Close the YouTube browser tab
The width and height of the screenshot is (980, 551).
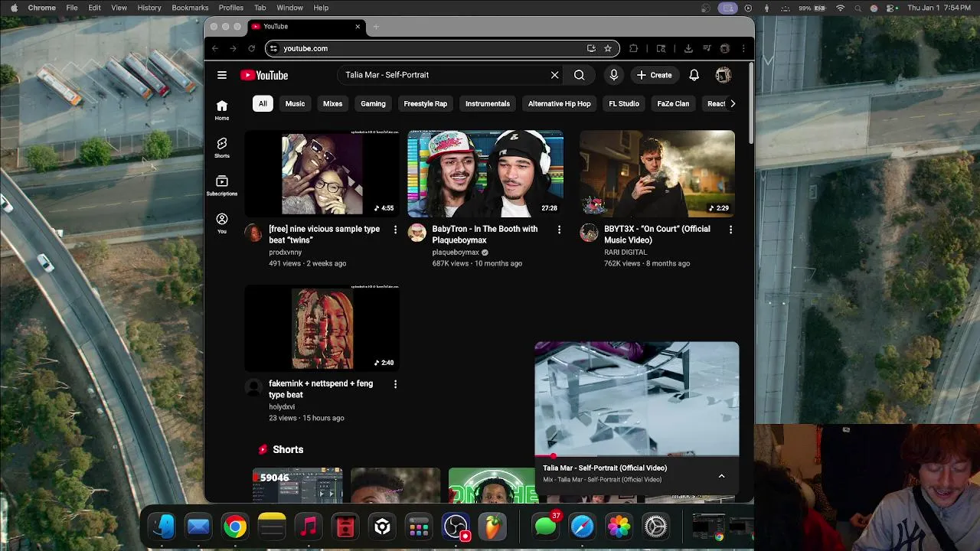point(358,27)
